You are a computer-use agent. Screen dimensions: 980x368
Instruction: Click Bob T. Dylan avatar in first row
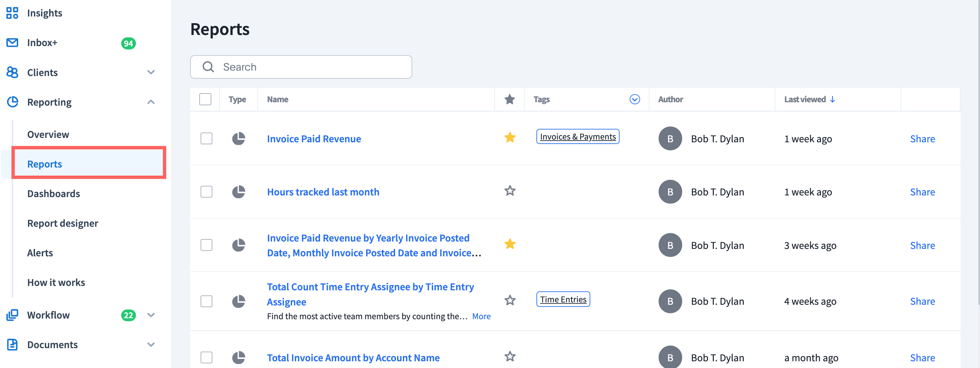coord(670,139)
